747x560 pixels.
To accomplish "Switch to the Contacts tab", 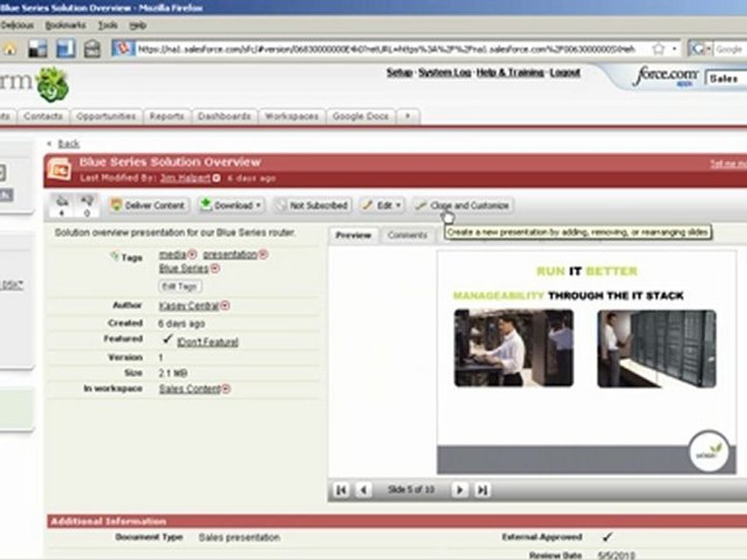I will pyautogui.click(x=44, y=116).
